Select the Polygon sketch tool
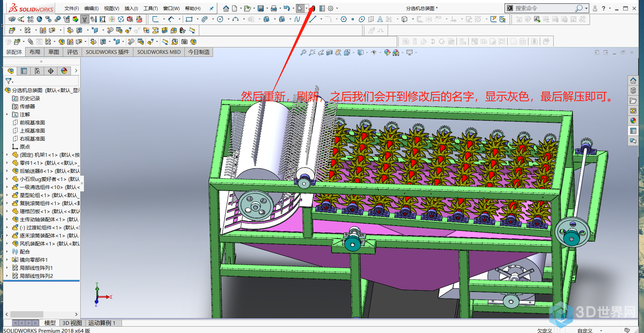Screen dimensions: 644x333 click(344, 19)
